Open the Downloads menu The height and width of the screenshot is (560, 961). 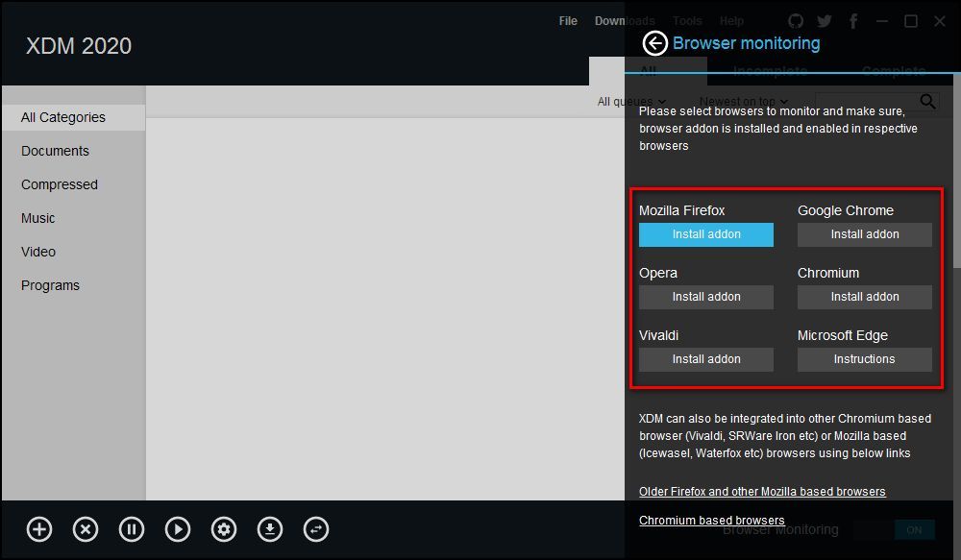click(x=625, y=21)
